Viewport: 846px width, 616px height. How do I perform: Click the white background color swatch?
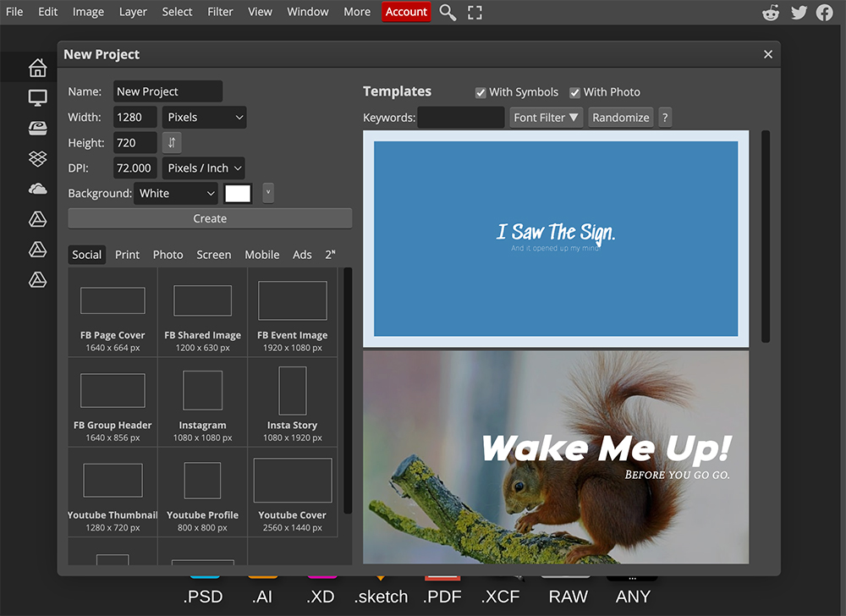click(238, 193)
